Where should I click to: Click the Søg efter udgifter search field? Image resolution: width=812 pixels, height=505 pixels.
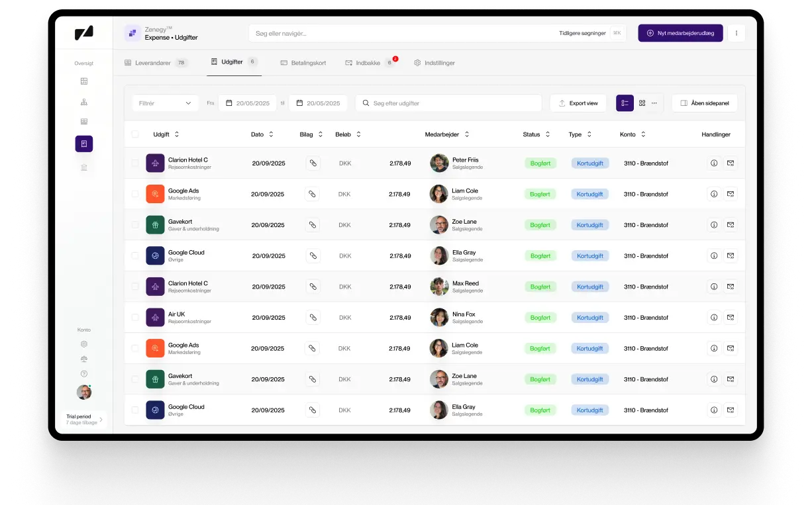[448, 103]
